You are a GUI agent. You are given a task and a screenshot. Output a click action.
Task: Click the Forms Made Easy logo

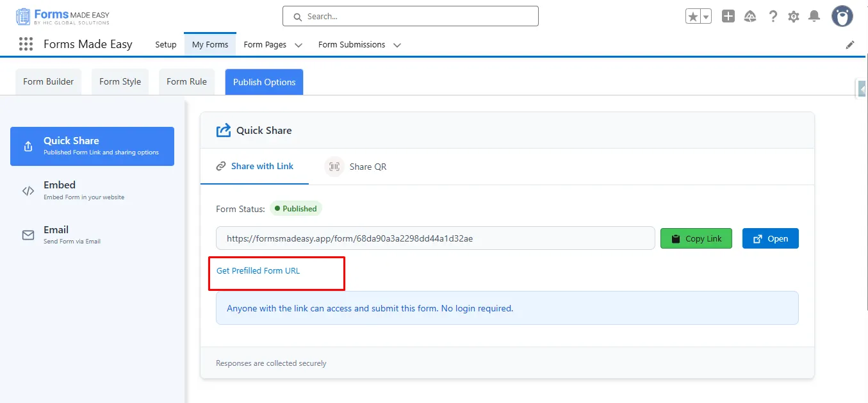[x=63, y=16]
